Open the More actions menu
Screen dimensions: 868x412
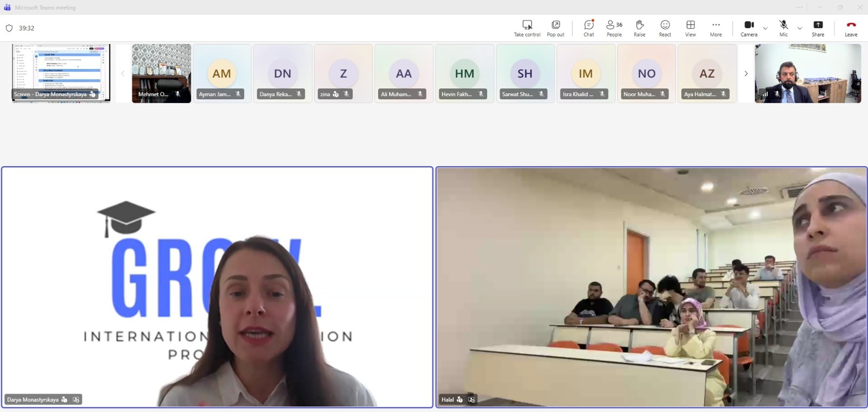click(716, 28)
